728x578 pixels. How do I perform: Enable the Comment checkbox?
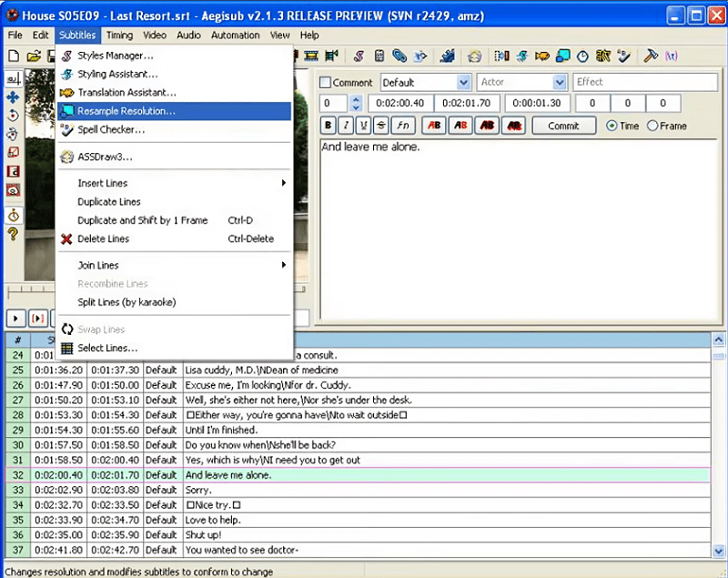click(326, 83)
